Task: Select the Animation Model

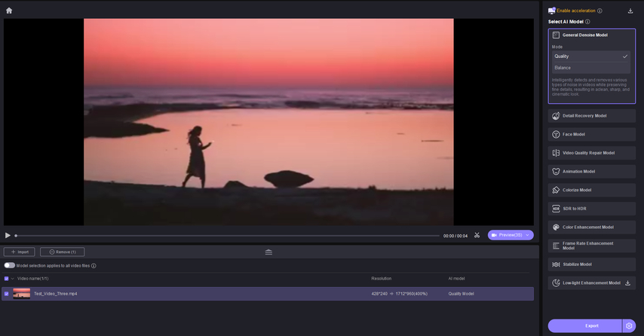Action: 591,172
